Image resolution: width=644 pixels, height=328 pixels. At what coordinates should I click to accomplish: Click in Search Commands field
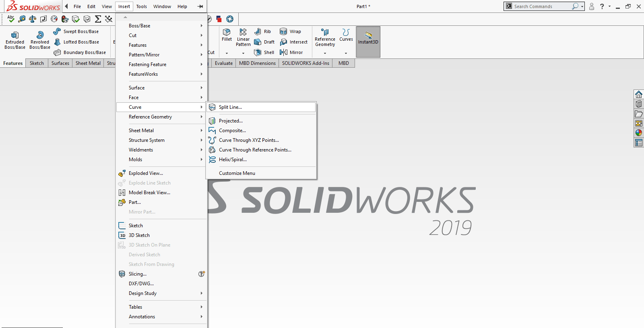[x=541, y=6]
